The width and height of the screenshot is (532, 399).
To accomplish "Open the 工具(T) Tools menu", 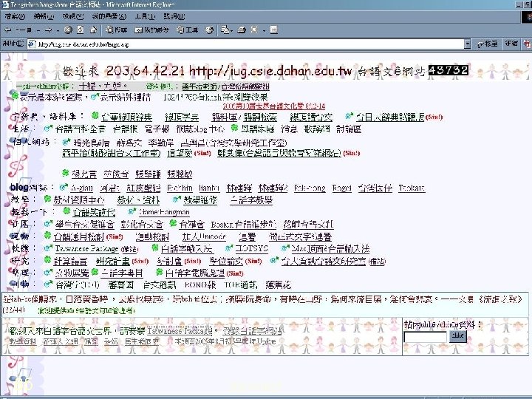I will pos(145,16).
